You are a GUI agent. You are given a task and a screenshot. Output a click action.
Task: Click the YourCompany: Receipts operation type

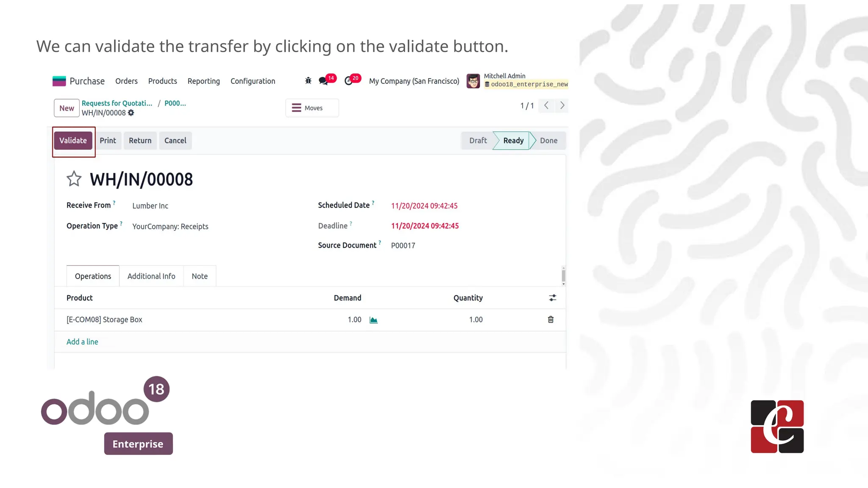pyautogui.click(x=170, y=227)
